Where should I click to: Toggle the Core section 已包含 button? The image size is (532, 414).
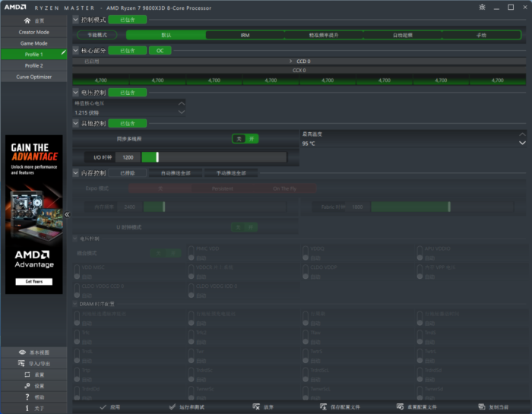click(127, 51)
